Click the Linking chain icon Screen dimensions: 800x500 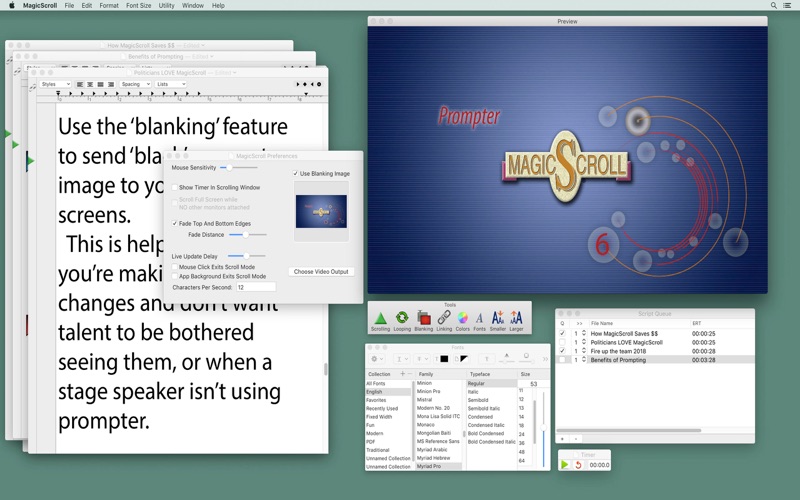coord(443,318)
